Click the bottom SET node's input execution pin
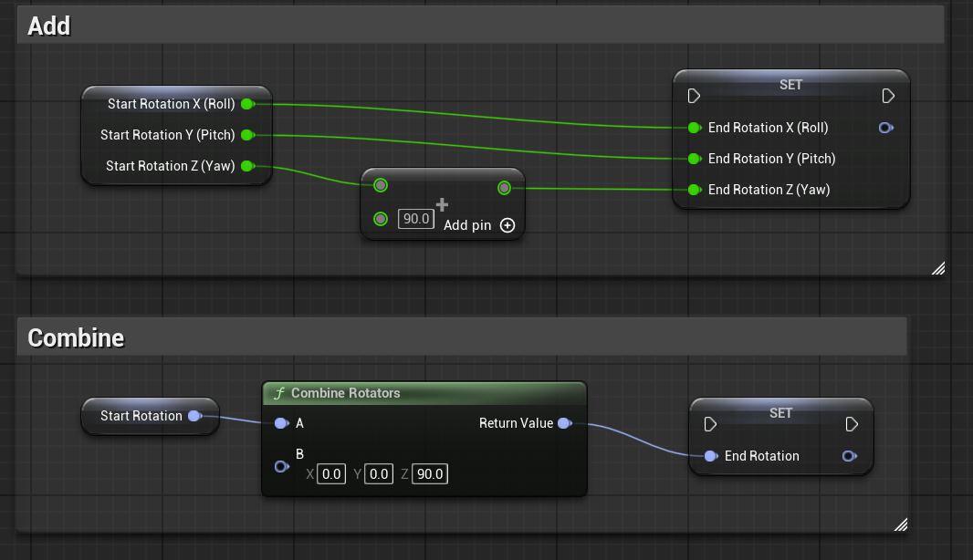This screenshot has height=560, width=973. click(x=711, y=424)
